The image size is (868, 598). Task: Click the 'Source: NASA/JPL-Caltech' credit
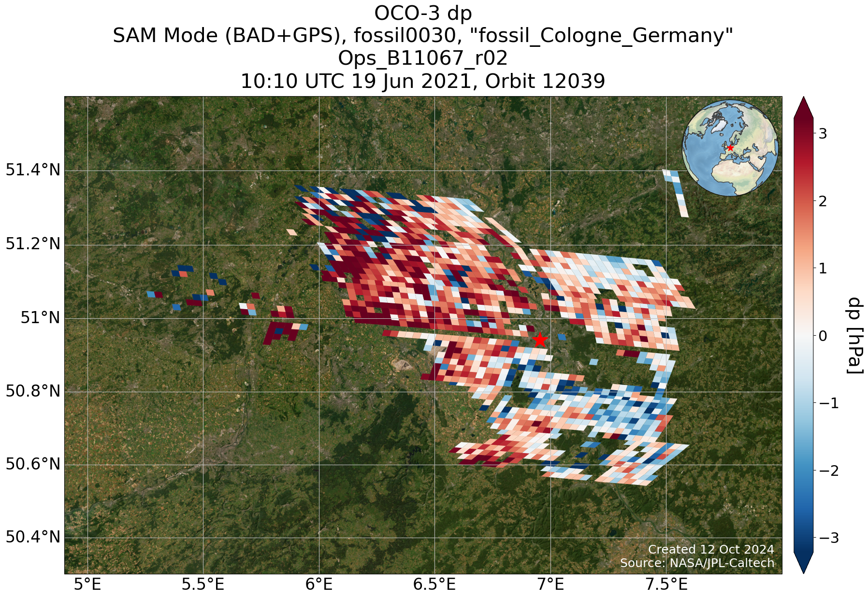point(697,563)
